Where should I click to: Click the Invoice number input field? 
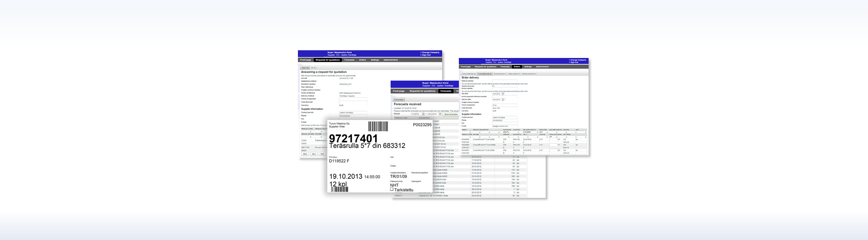(x=505, y=88)
